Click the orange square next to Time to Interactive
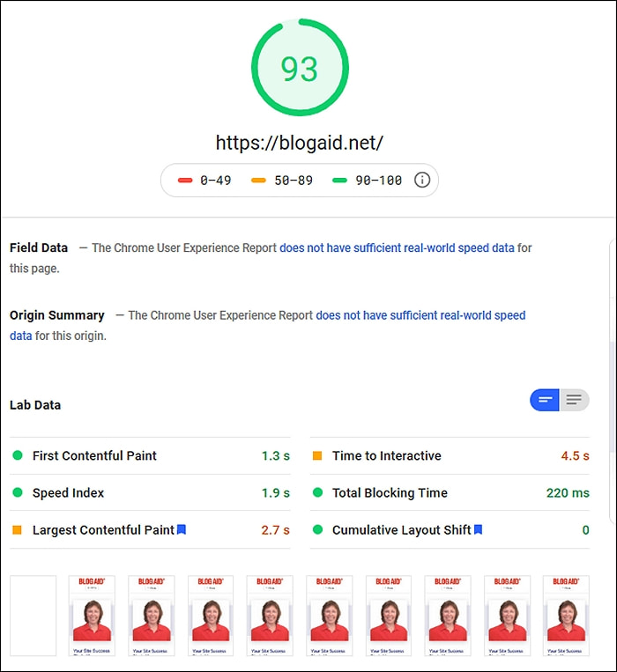Image resolution: width=617 pixels, height=672 pixels. 317,455
